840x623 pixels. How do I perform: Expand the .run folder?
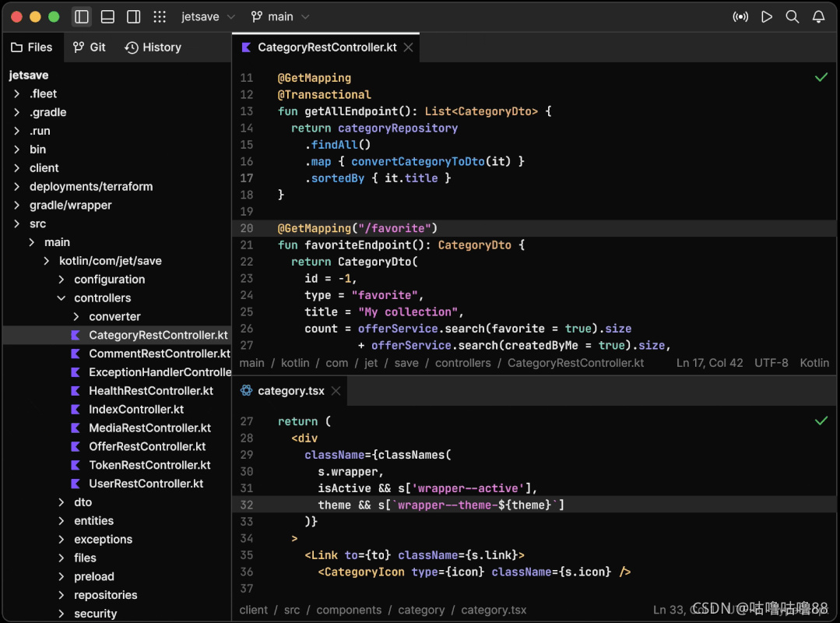(16, 131)
